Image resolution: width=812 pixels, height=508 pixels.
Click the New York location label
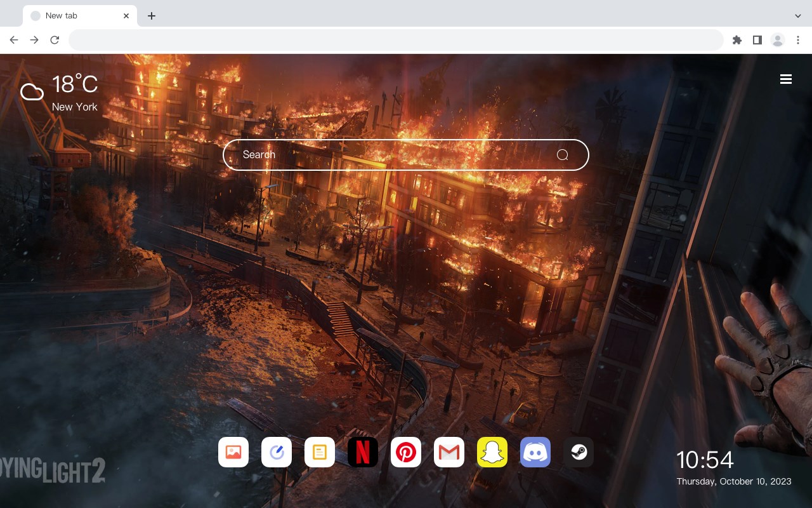coord(75,107)
